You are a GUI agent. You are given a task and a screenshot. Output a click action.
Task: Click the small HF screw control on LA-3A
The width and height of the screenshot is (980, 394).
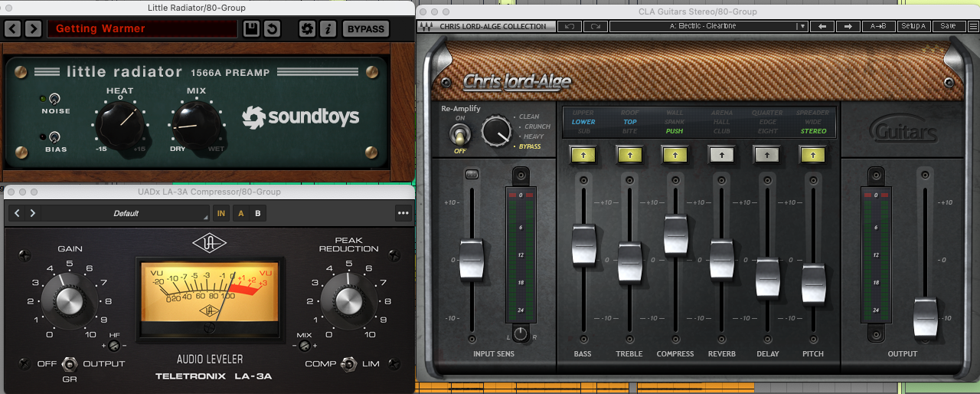[x=113, y=346]
